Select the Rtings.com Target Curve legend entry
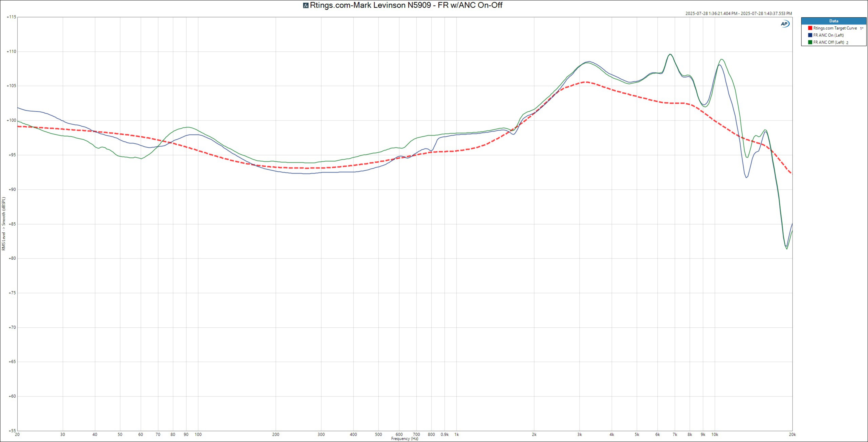This screenshot has width=868, height=442. [x=835, y=28]
